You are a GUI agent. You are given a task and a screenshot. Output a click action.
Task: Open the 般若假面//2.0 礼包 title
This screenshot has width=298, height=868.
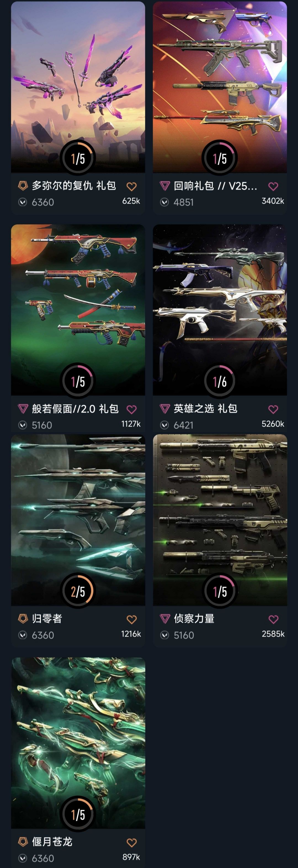tap(75, 409)
